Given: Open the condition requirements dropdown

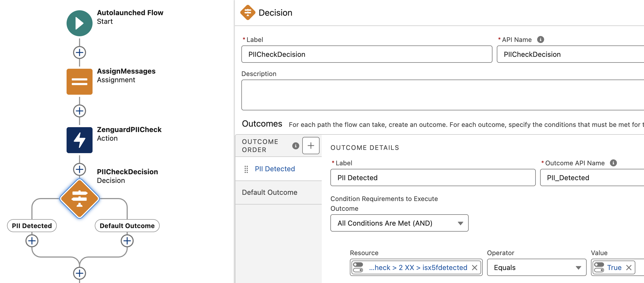Looking at the screenshot, I should [x=399, y=223].
